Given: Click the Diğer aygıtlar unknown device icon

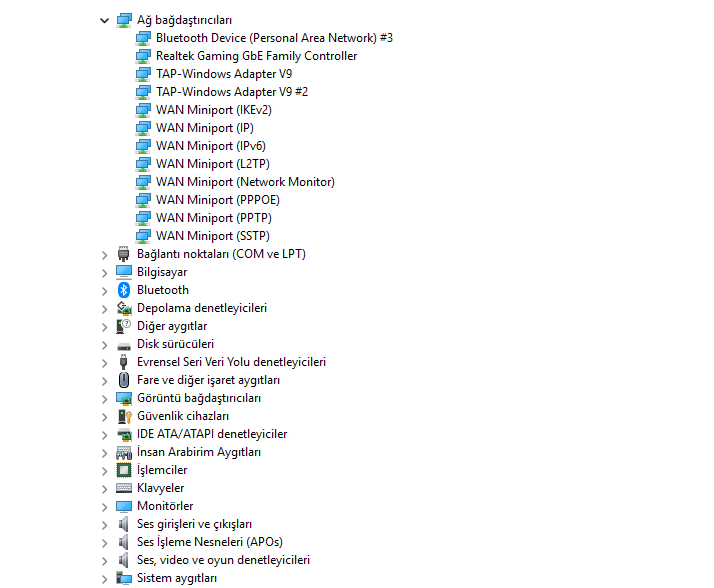Looking at the screenshot, I should pos(123,326).
